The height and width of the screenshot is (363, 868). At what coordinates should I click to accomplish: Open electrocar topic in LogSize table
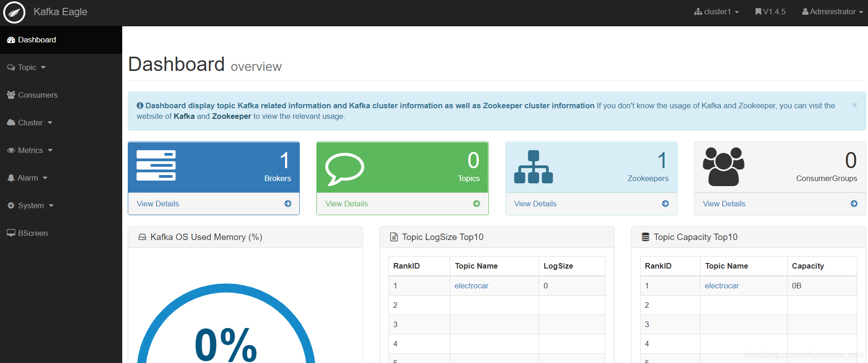pos(471,286)
